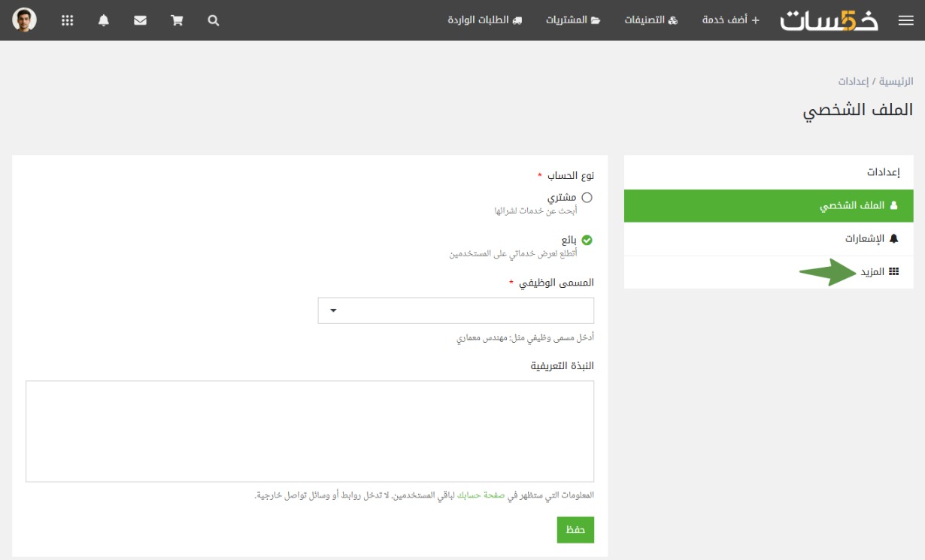Select the مشتري account type radio

587,198
